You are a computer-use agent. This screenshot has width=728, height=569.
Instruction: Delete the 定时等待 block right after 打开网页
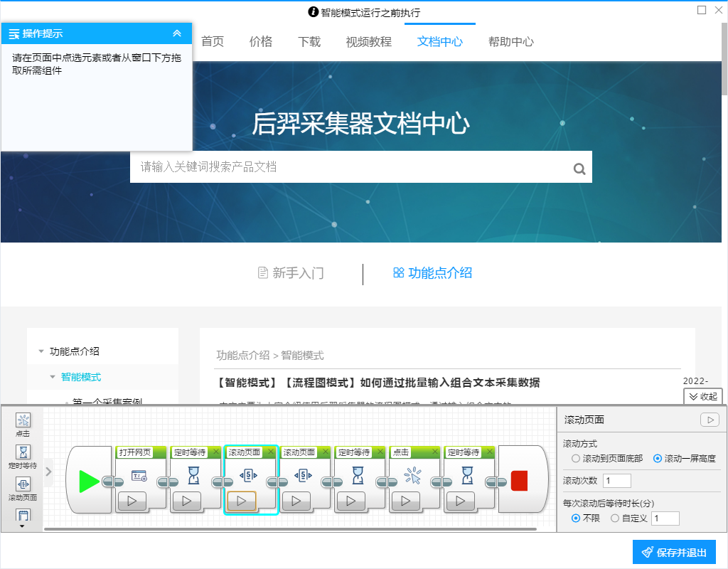point(216,452)
